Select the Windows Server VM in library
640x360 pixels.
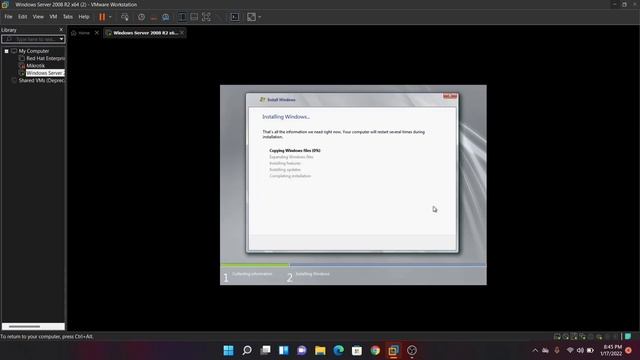coord(45,73)
